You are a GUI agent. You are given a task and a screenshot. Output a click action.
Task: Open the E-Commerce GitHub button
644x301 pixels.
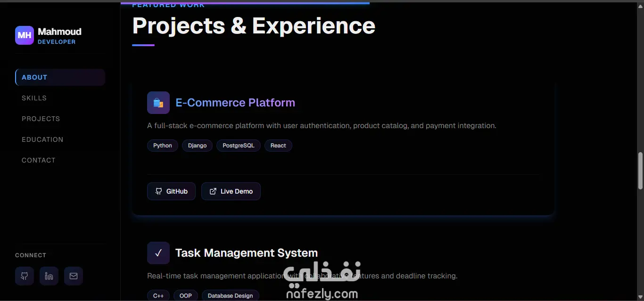click(171, 191)
